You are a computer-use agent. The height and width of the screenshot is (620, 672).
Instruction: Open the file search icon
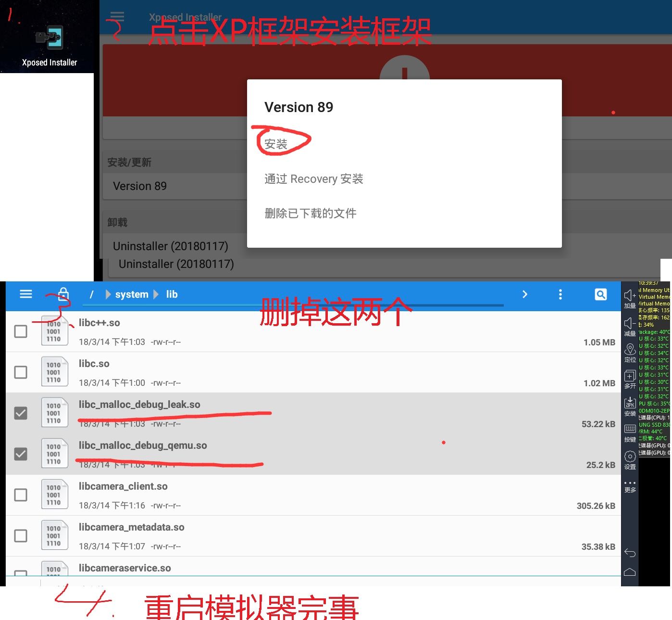pyautogui.click(x=601, y=294)
